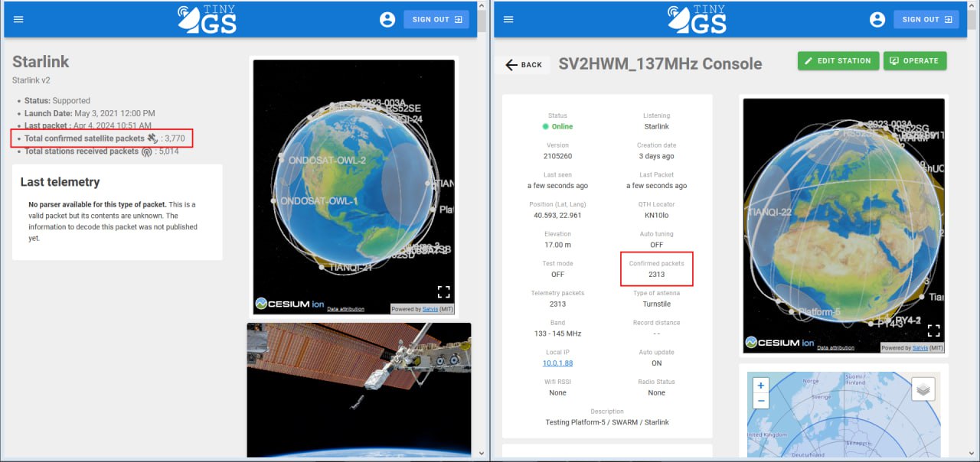Expand station console globe to fullscreen

pos(933,330)
